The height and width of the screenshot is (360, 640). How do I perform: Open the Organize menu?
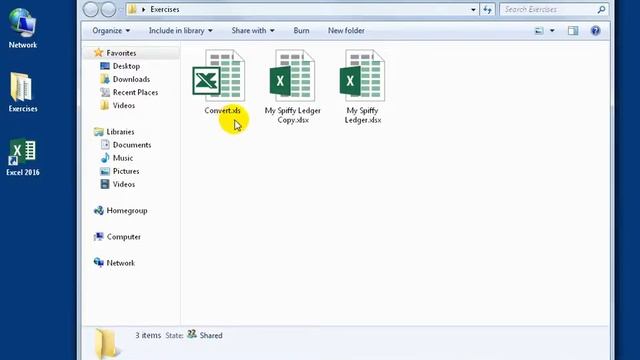(111, 31)
